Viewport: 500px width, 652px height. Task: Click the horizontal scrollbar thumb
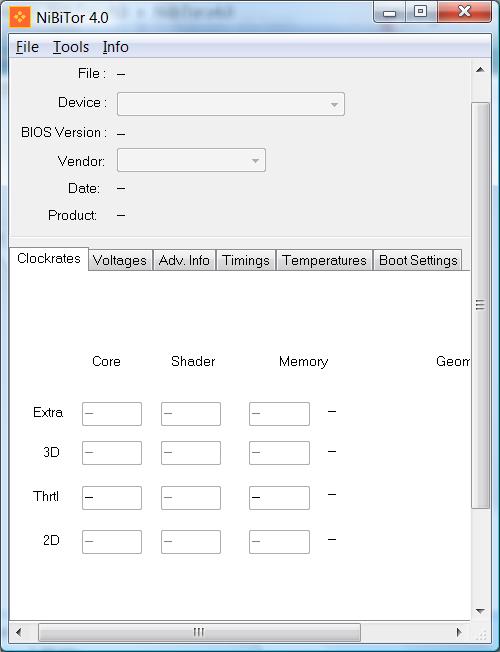point(199,632)
